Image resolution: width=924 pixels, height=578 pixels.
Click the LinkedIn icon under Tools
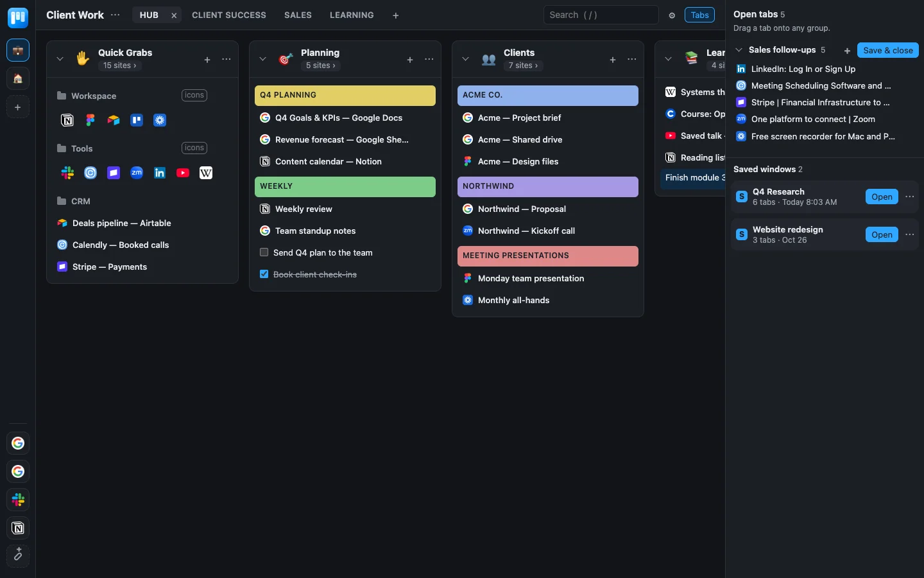160,173
